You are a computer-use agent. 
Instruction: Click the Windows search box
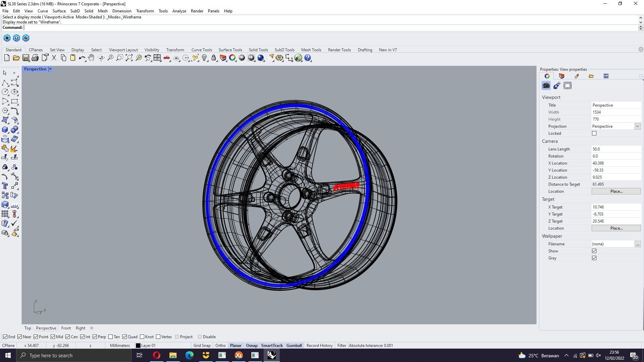coord(74,356)
